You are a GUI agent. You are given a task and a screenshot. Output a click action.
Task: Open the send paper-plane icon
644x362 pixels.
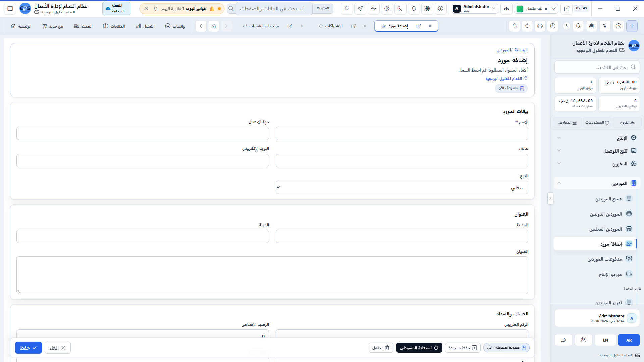click(360, 9)
